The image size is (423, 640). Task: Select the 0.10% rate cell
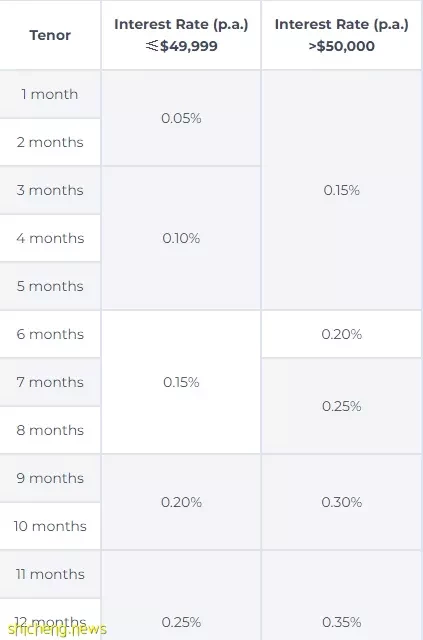tap(181, 238)
